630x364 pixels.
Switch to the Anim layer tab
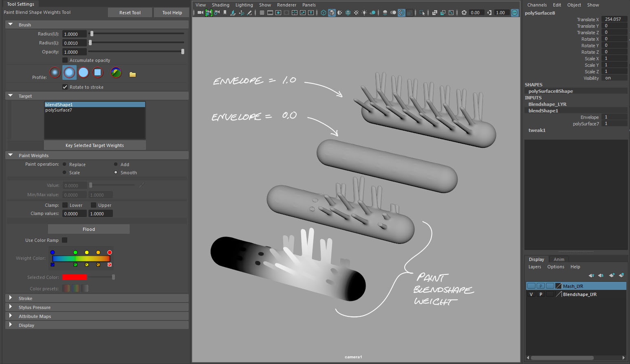[x=559, y=259]
